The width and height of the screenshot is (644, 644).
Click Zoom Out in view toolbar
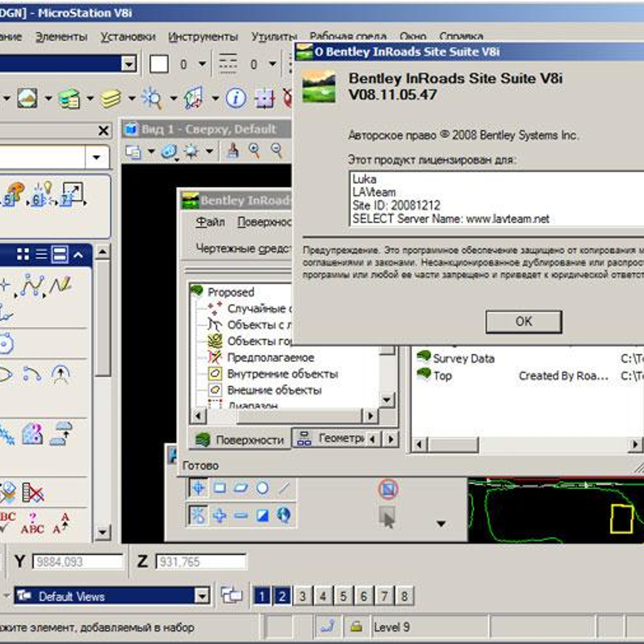tap(277, 151)
